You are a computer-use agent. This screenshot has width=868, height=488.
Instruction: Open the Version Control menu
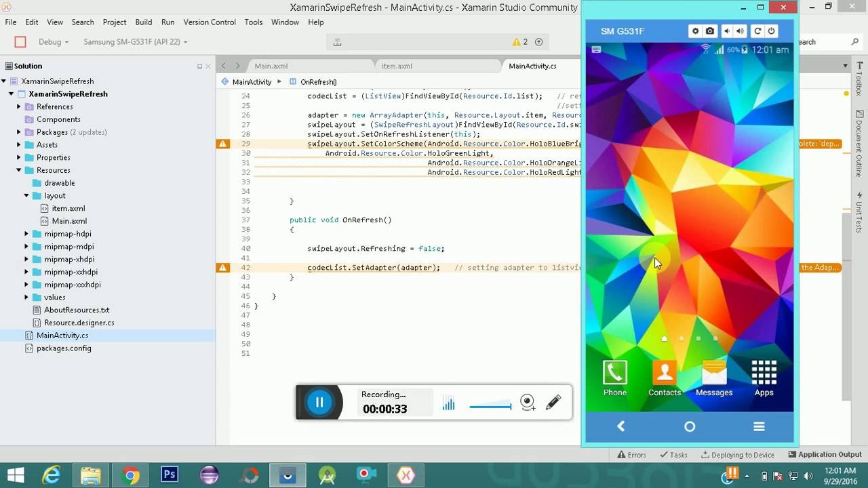click(210, 22)
